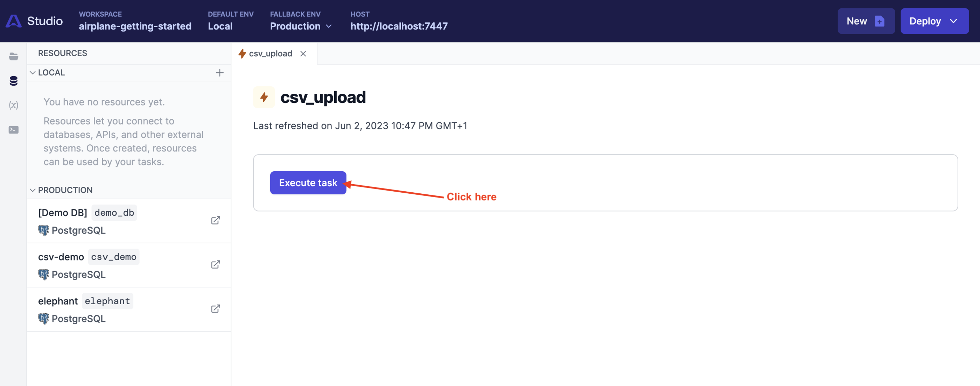Click the airplane-getting-started workspace name
980x386 pixels.
[x=135, y=26]
